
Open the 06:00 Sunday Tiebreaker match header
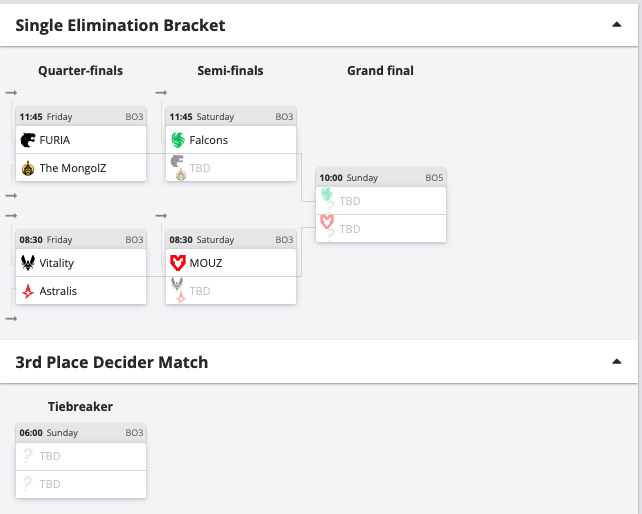point(80,433)
